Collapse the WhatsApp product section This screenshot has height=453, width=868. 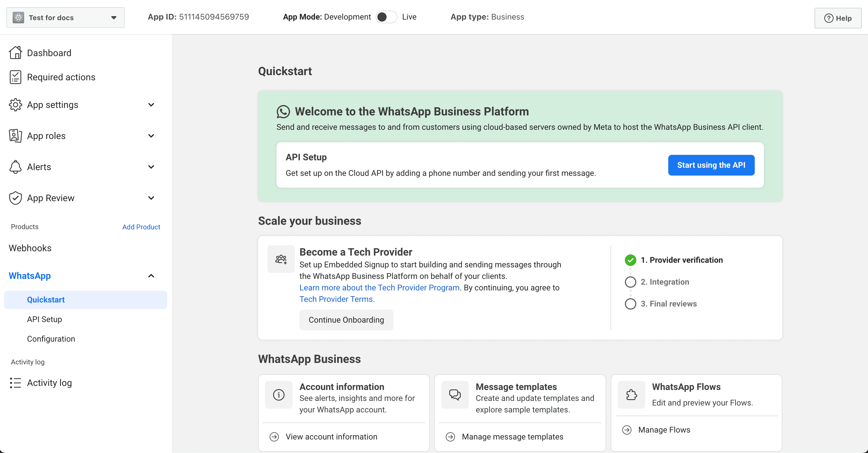151,276
